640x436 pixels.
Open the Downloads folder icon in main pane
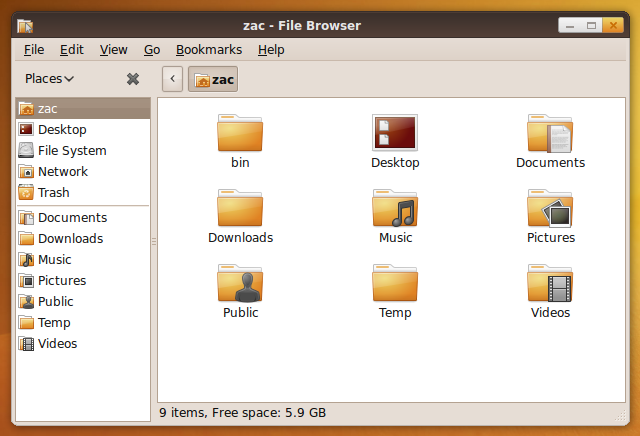pos(240,208)
